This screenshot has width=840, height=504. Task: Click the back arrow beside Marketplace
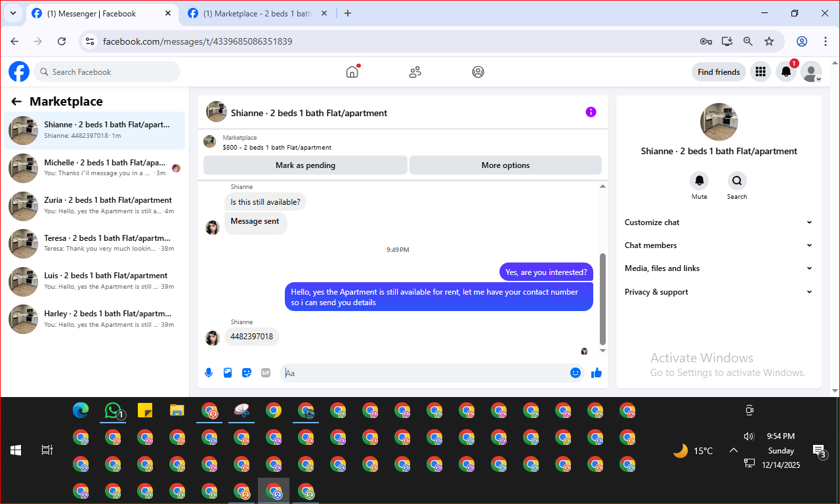[x=16, y=102]
